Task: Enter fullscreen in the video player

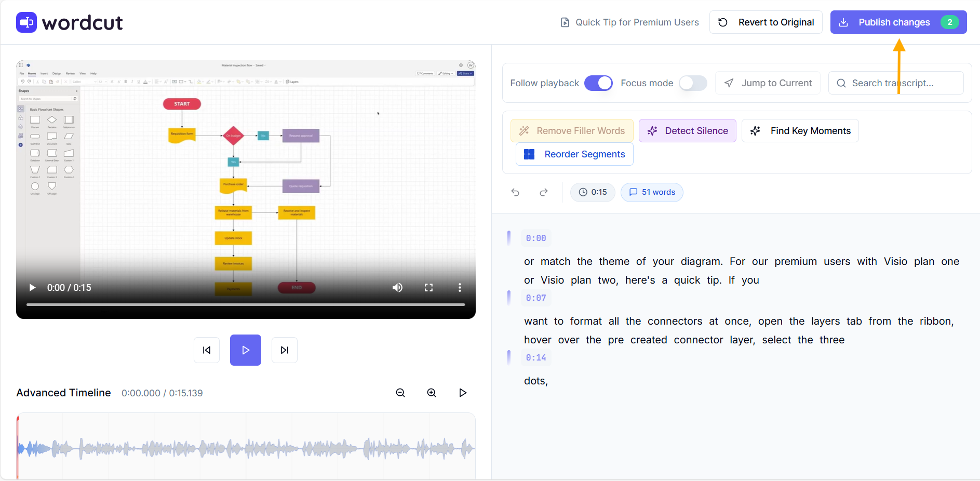Action: (428, 288)
